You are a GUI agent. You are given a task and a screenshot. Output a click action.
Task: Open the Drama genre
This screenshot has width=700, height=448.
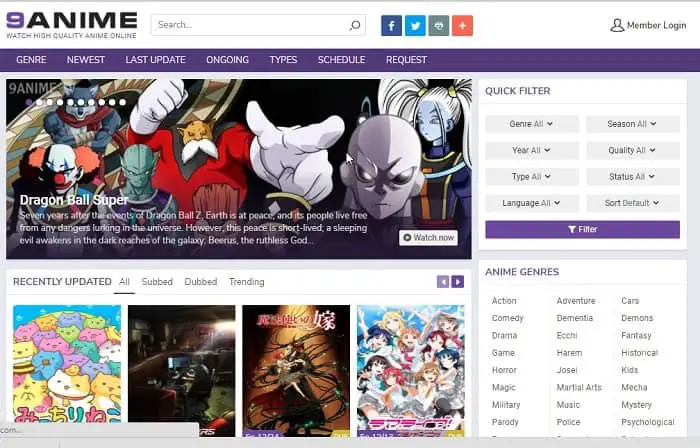click(504, 336)
